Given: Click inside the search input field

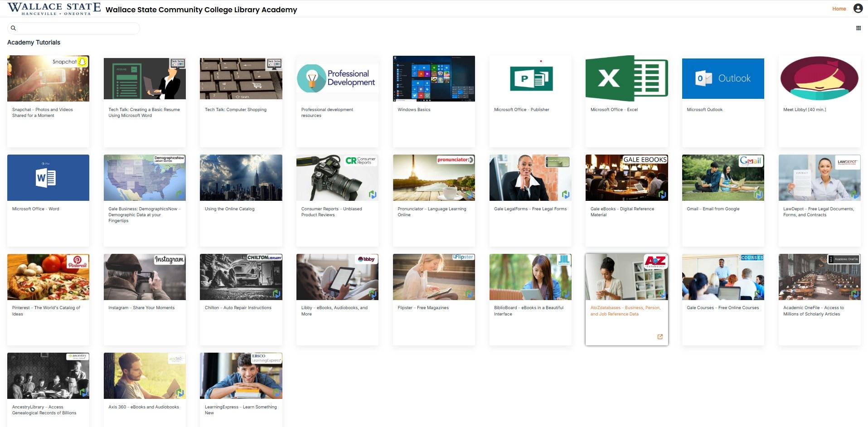Looking at the screenshot, I should [73, 28].
